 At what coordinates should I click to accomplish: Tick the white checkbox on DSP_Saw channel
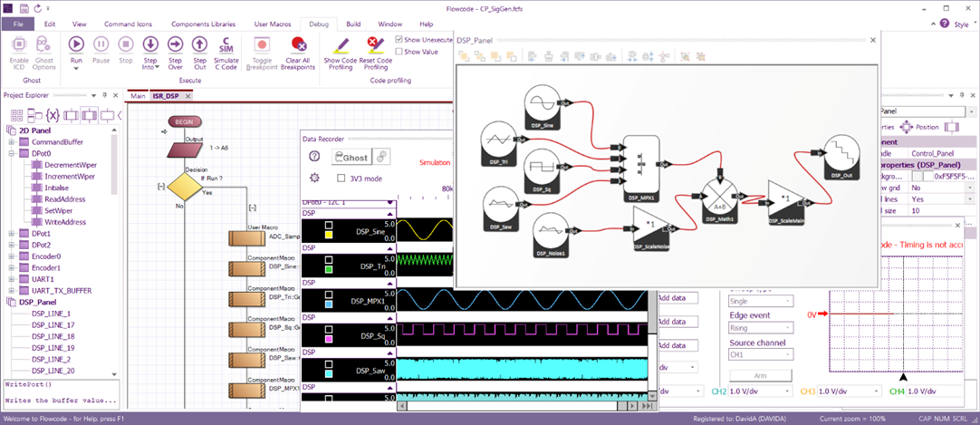[329, 363]
